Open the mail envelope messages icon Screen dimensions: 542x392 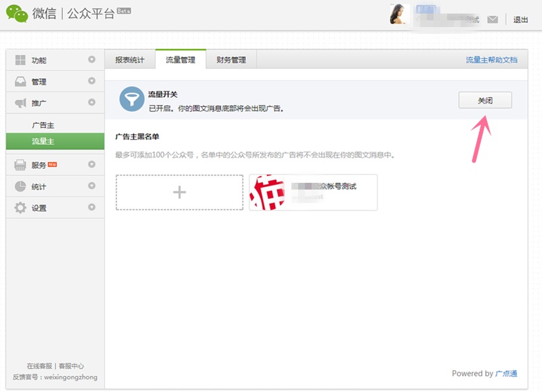pyautogui.click(x=493, y=20)
